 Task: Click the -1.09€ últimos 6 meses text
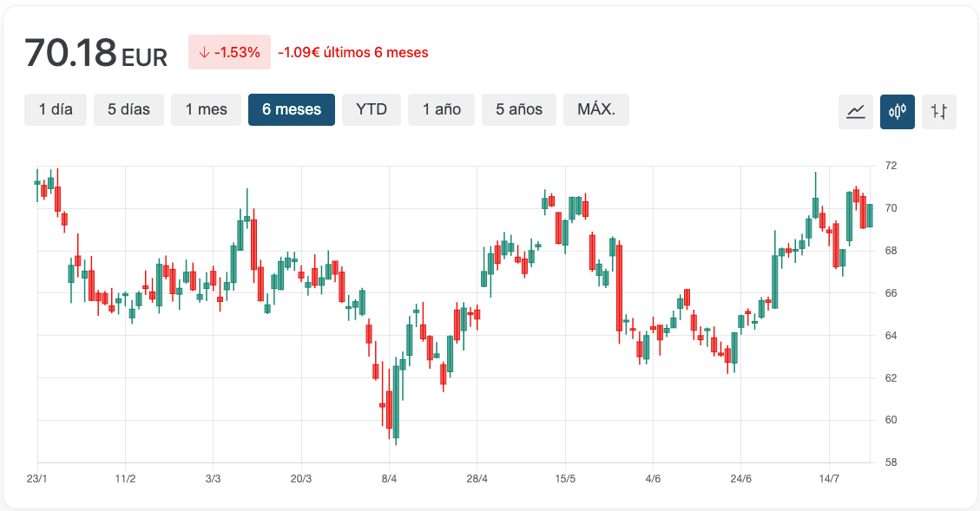(353, 52)
